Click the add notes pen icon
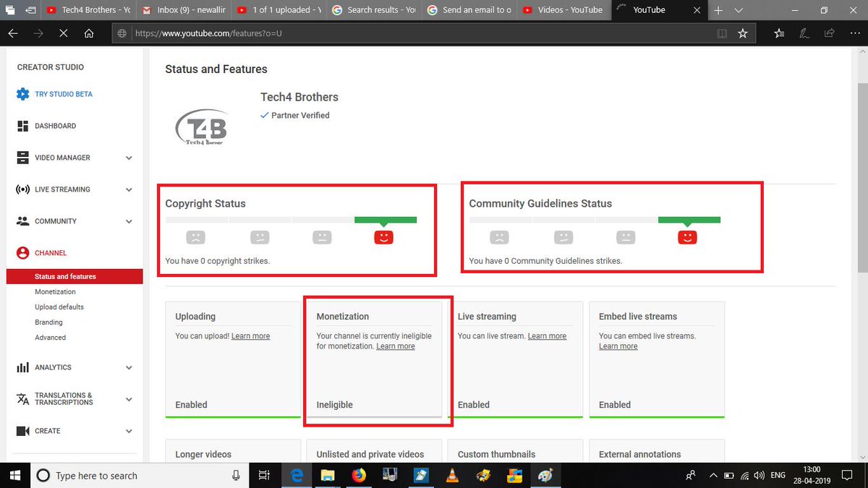868x488 pixels. 804,33
